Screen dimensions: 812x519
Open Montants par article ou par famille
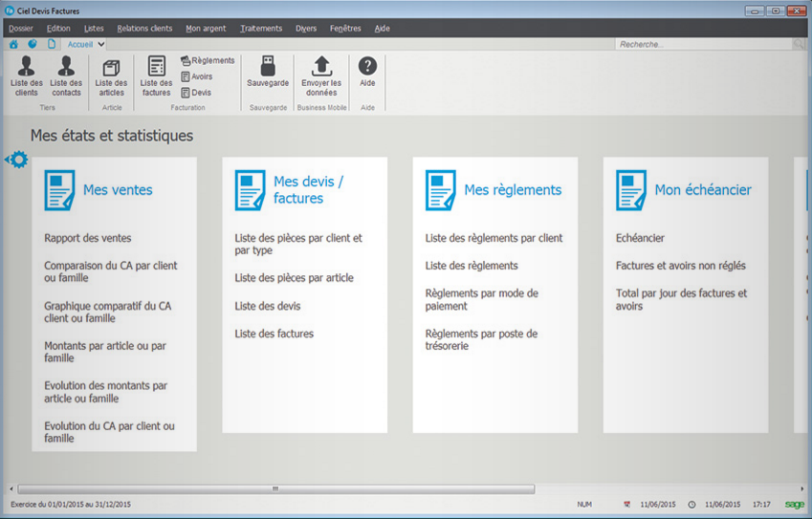[105, 352]
